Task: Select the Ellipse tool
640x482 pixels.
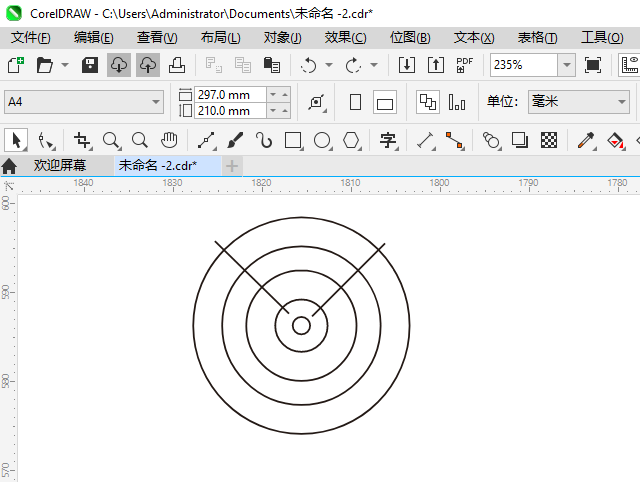Action: tap(323, 140)
